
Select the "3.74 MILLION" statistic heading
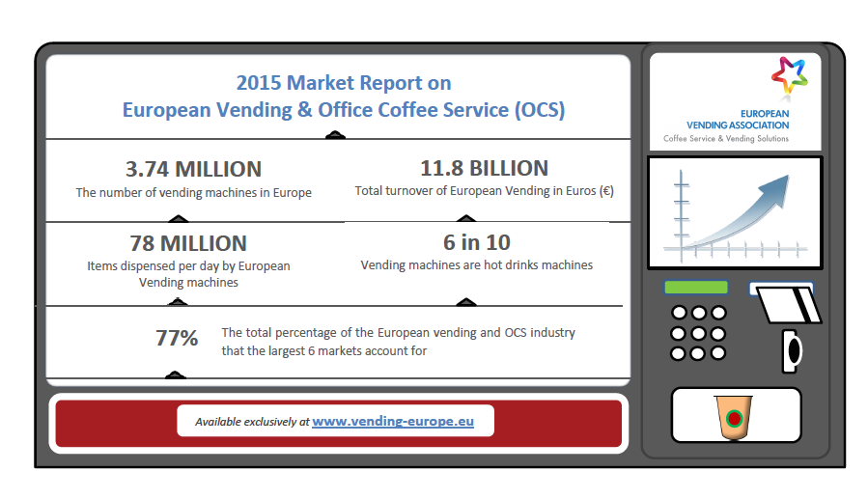pyautogui.click(x=193, y=169)
